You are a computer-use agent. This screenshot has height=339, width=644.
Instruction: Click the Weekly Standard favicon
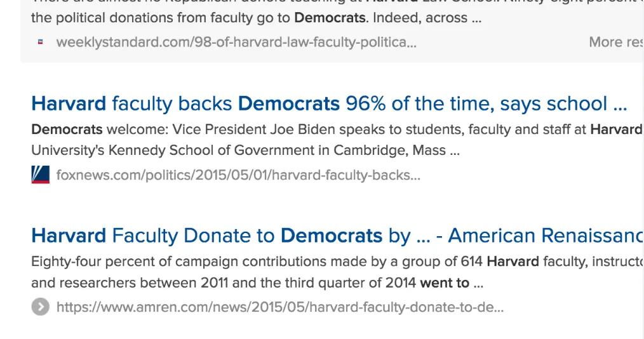(x=41, y=42)
